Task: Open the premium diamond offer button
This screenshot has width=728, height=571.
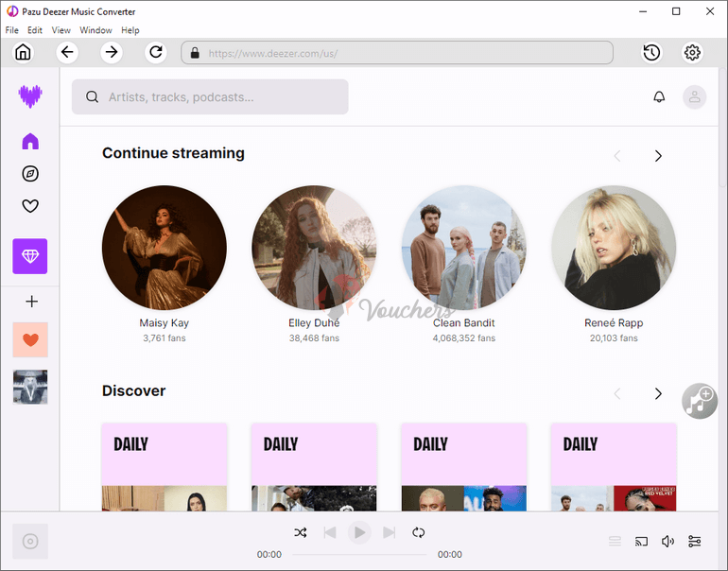Action: point(30,256)
